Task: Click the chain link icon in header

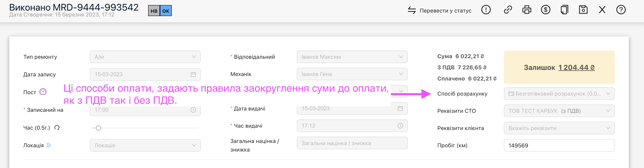Action: click(x=508, y=10)
